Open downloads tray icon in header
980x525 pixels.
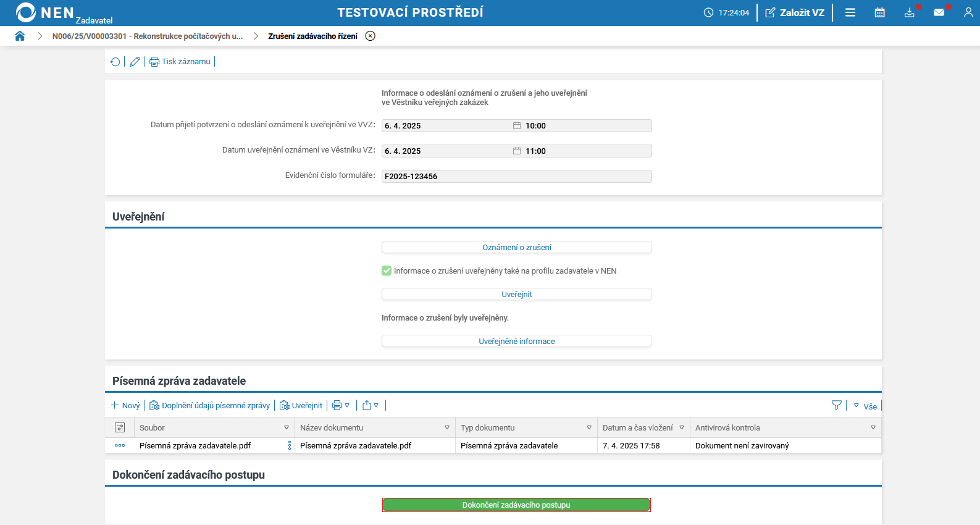pos(910,12)
